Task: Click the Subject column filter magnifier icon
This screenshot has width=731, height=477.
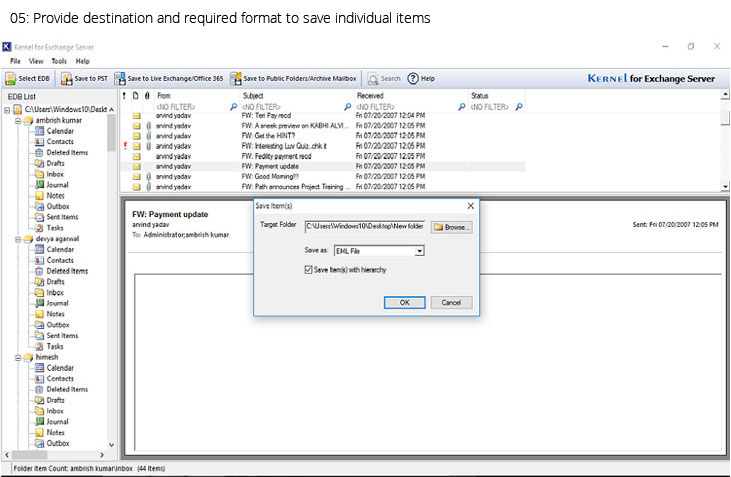Action: (347, 107)
